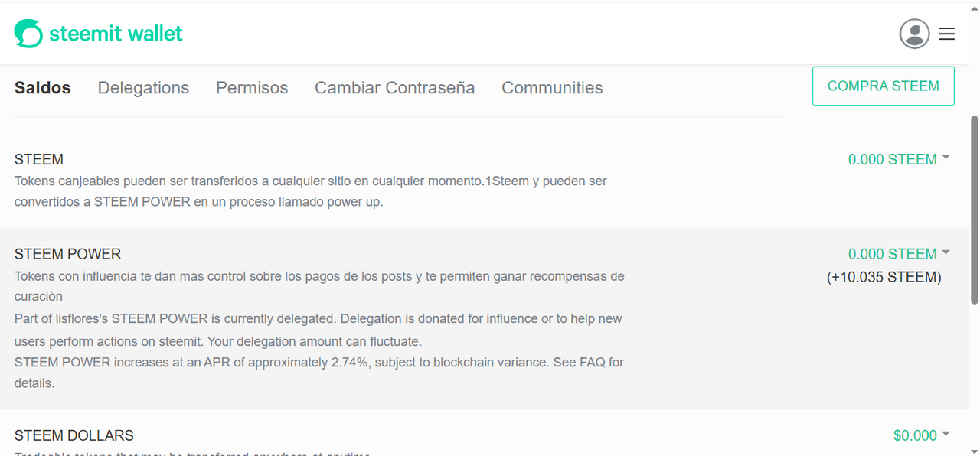The image size is (980, 456).
Task: Open the user profile avatar icon
Action: click(914, 34)
